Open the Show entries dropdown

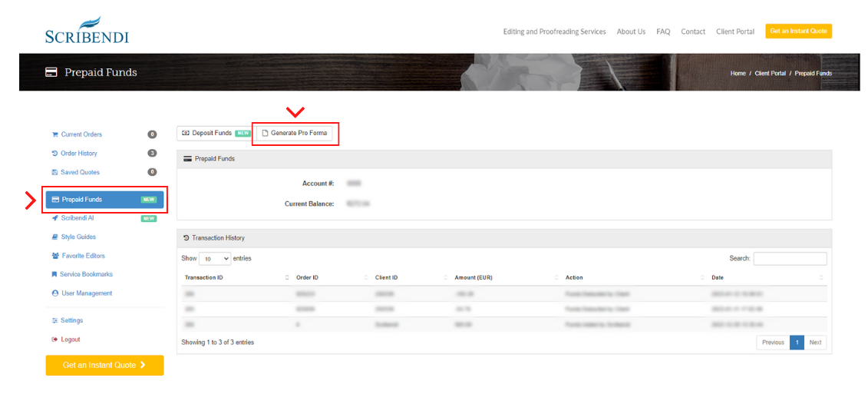tap(215, 259)
